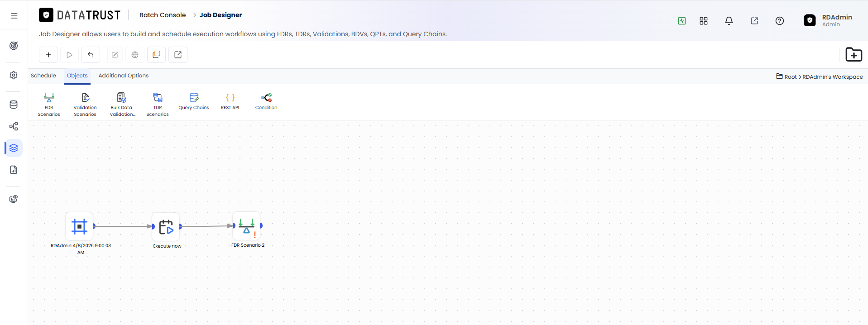Select Bulk Data Validation object
This screenshot has width=868, height=325.
pos(122,105)
